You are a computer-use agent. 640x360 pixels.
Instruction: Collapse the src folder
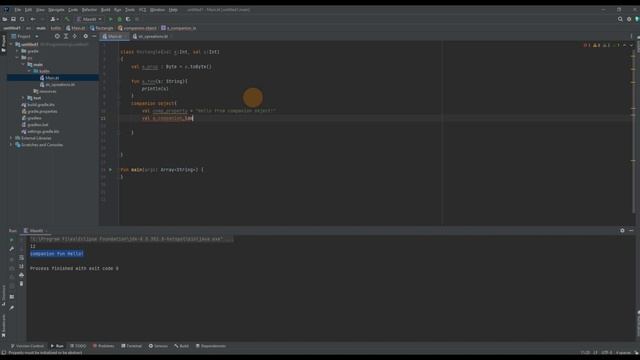[18, 58]
